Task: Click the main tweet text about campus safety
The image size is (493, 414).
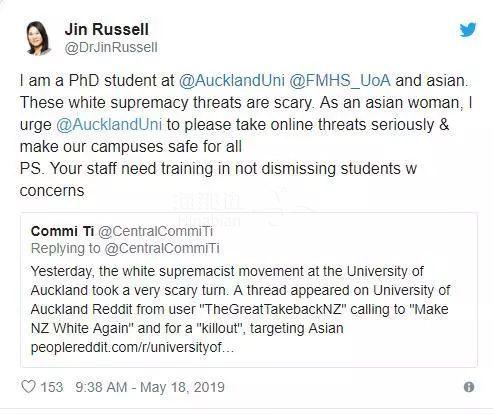Action: [246, 113]
